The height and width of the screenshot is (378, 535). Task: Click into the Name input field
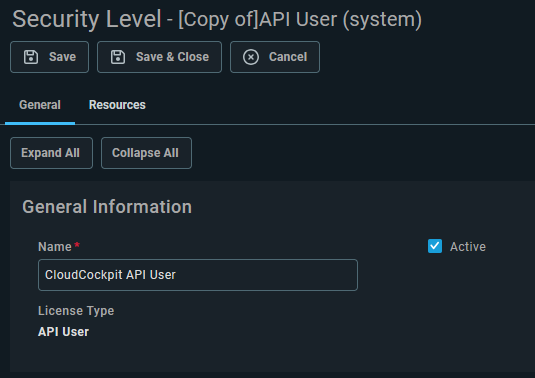point(198,275)
